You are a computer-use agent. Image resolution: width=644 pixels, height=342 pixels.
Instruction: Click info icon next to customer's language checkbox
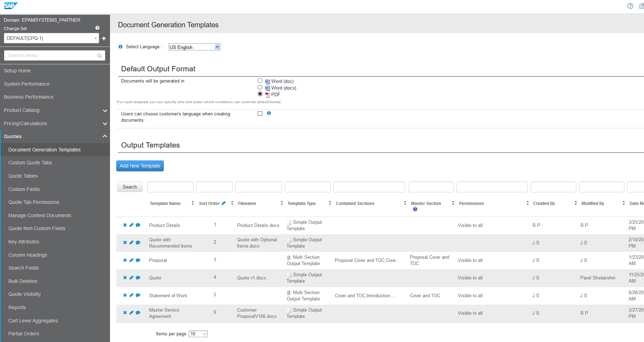click(269, 113)
